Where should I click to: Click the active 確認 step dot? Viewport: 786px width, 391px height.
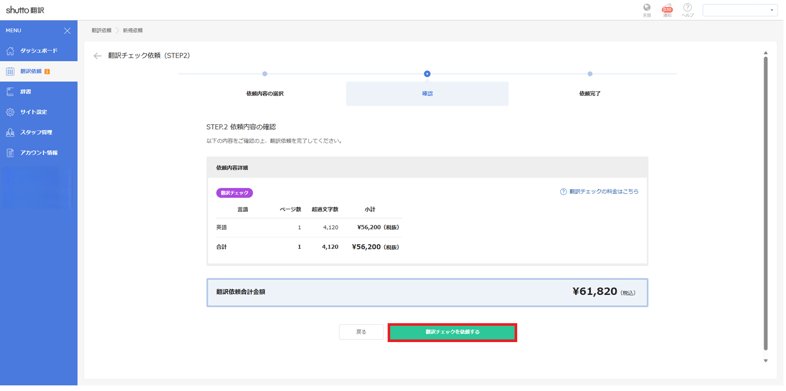[427, 74]
